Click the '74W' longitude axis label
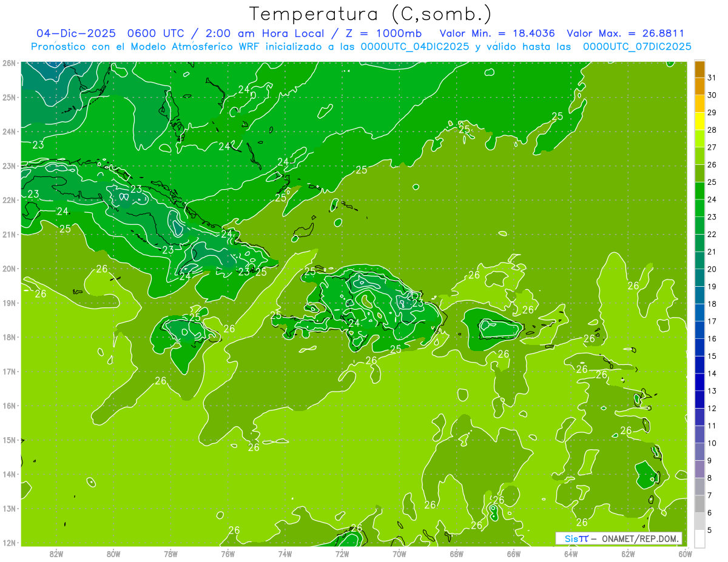This screenshot has width=728, height=562. point(285,553)
